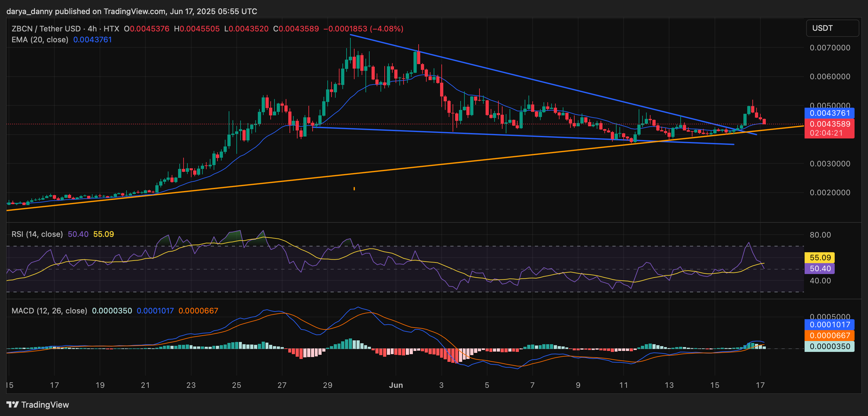Click the blue EMA price tag 0.0043761
This screenshot has width=868, height=416.
tap(829, 113)
